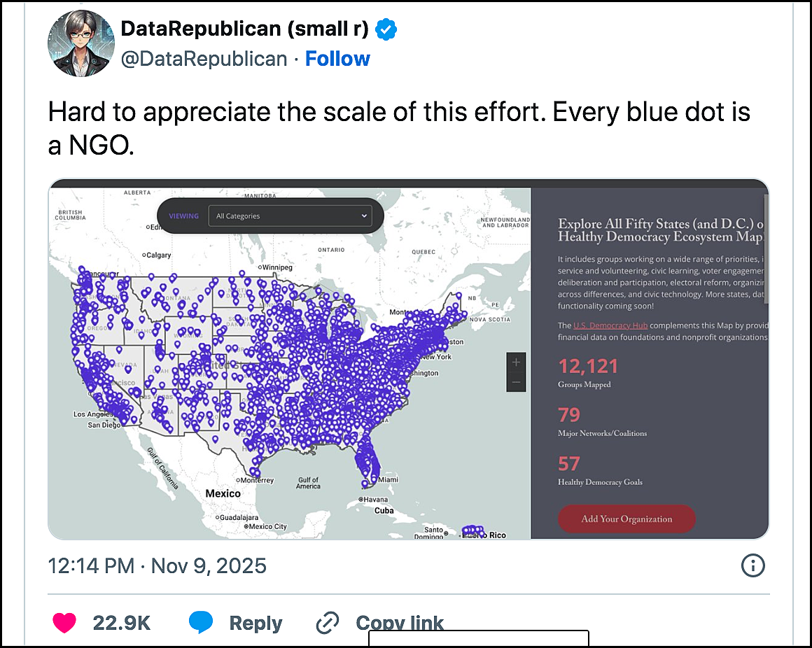812x648 pixels.
Task: Like the tweet with heart icon
Action: [x=64, y=623]
